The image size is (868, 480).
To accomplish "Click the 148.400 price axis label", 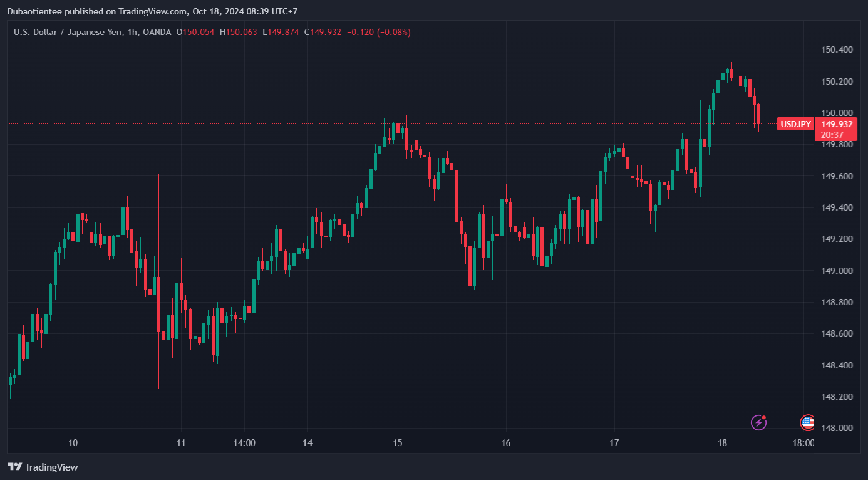I will point(837,365).
